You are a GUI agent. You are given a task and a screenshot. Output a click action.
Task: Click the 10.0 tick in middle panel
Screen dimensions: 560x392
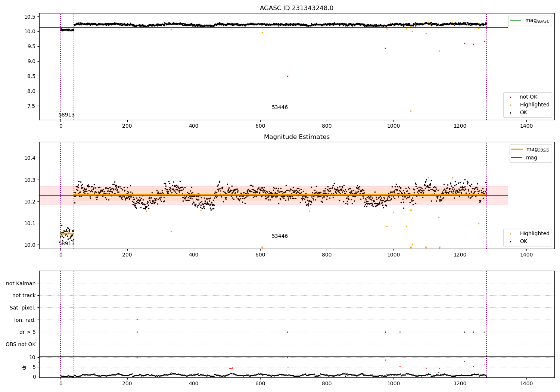click(x=30, y=245)
